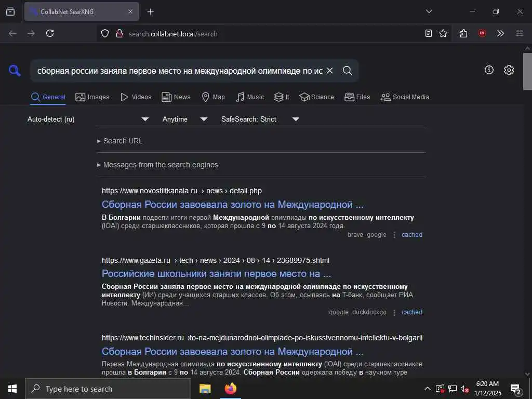This screenshot has width=532, height=399.
Task: Open Auto-detect (ru) language dropdown
Action: coord(88,119)
